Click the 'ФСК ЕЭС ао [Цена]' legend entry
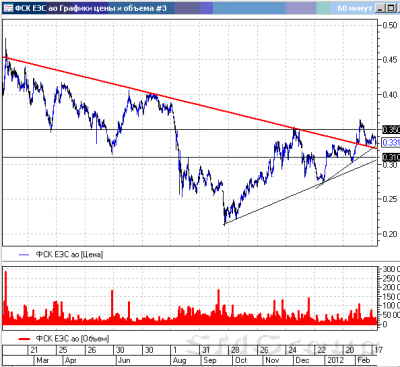Image resolution: width=400 pixels, height=367 pixels. pos(69,255)
